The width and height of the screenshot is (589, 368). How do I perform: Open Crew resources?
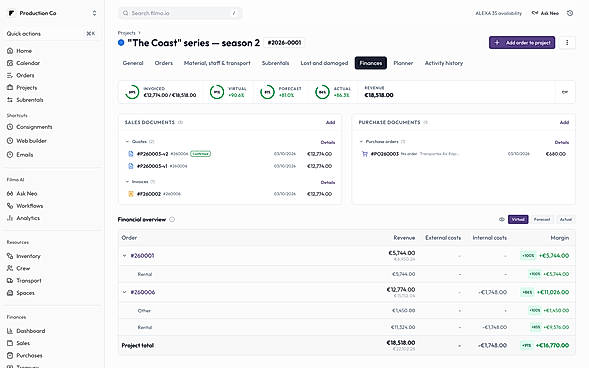tap(23, 268)
